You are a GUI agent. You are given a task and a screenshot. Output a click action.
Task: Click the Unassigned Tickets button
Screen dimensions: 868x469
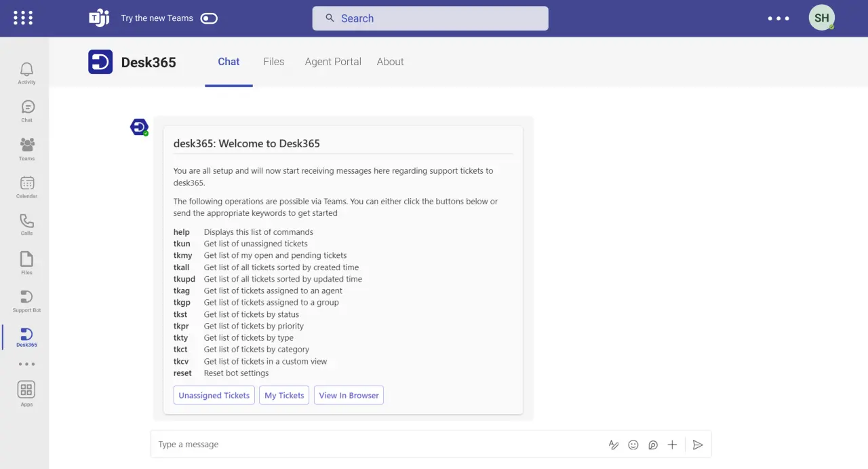click(214, 395)
